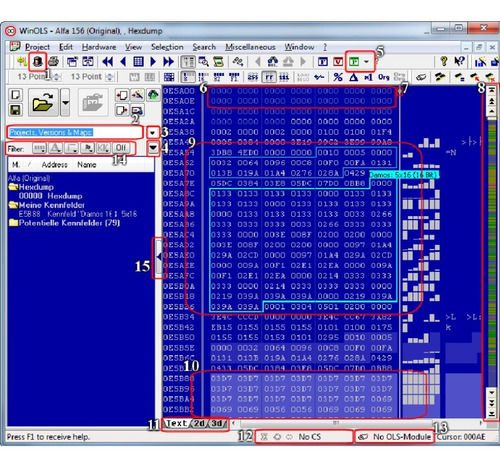
Task: Click the yellow question mark help icon
Action: pos(444,61)
